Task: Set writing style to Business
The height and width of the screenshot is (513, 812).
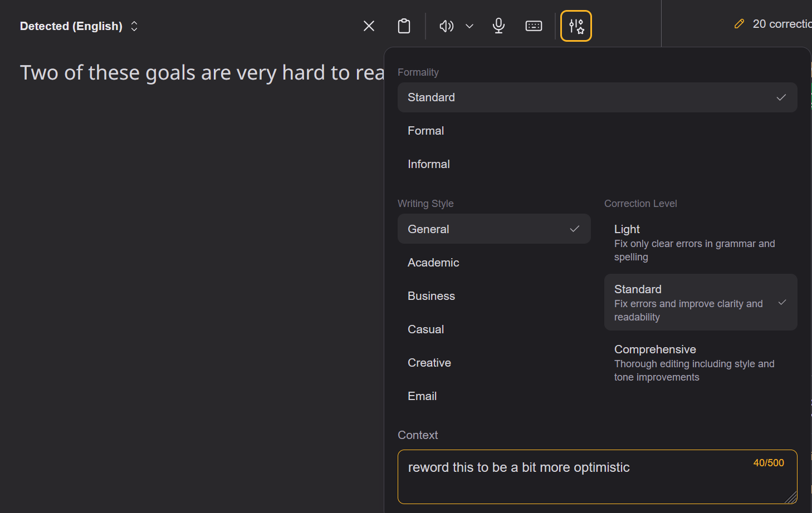Action: (431, 296)
